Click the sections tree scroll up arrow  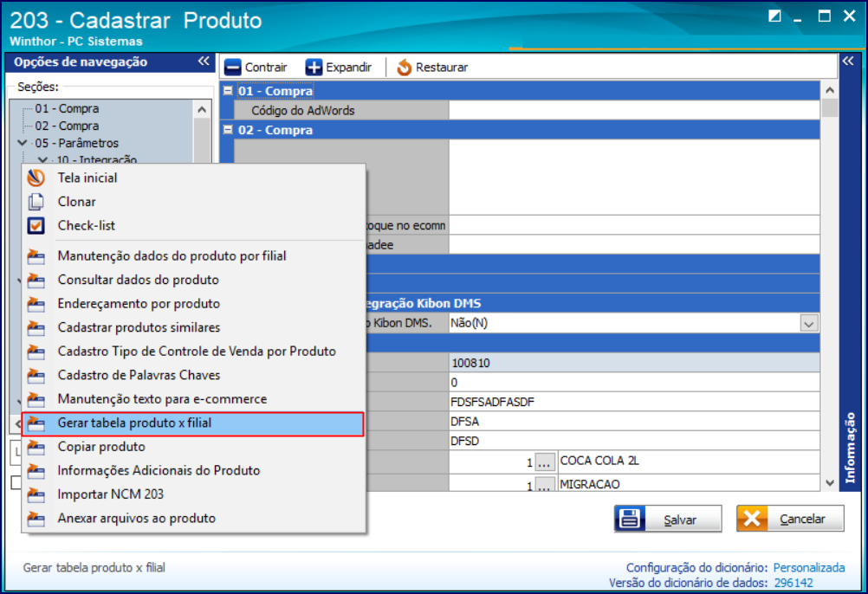tap(202, 109)
